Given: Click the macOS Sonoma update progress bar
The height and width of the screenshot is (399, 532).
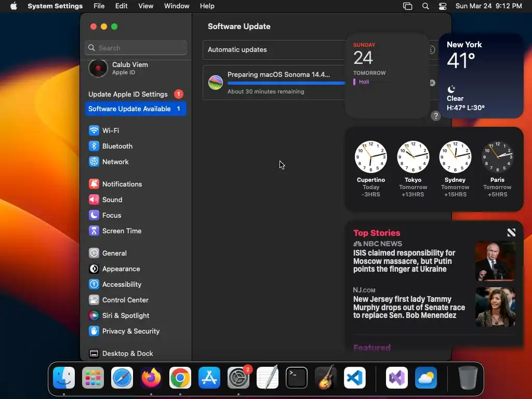Looking at the screenshot, I should pyautogui.click(x=286, y=83).
